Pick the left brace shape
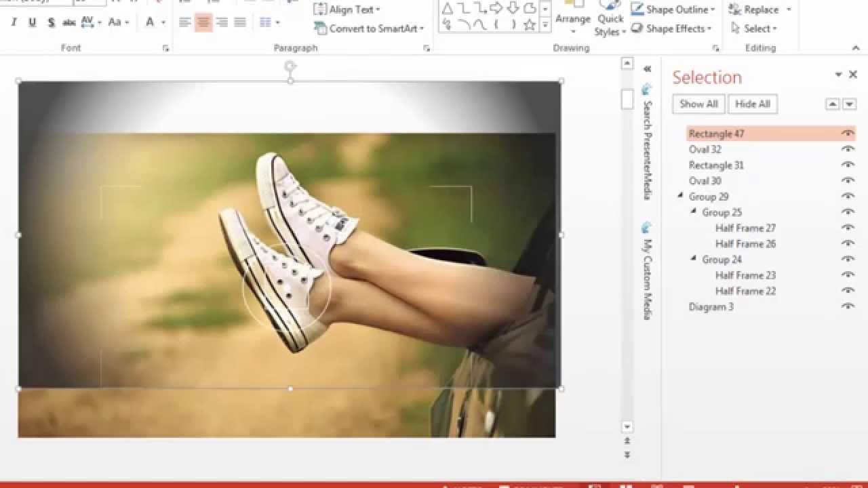Viewport: 868px width, 488px height. pos(496,25)
